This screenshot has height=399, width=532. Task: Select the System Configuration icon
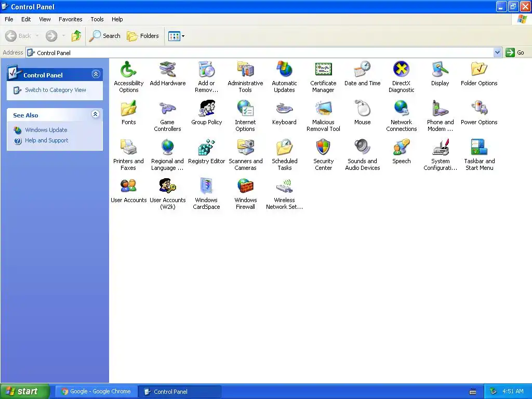(x=440, y=147)
